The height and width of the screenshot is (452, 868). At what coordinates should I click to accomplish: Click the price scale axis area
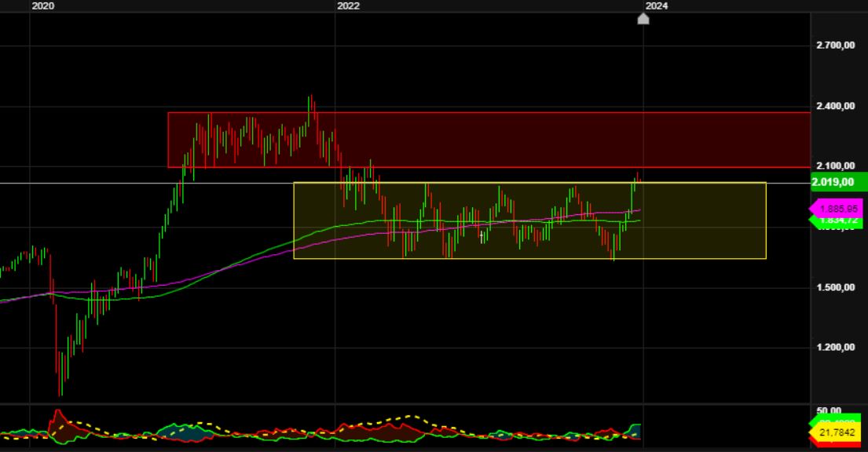(837, 314)
